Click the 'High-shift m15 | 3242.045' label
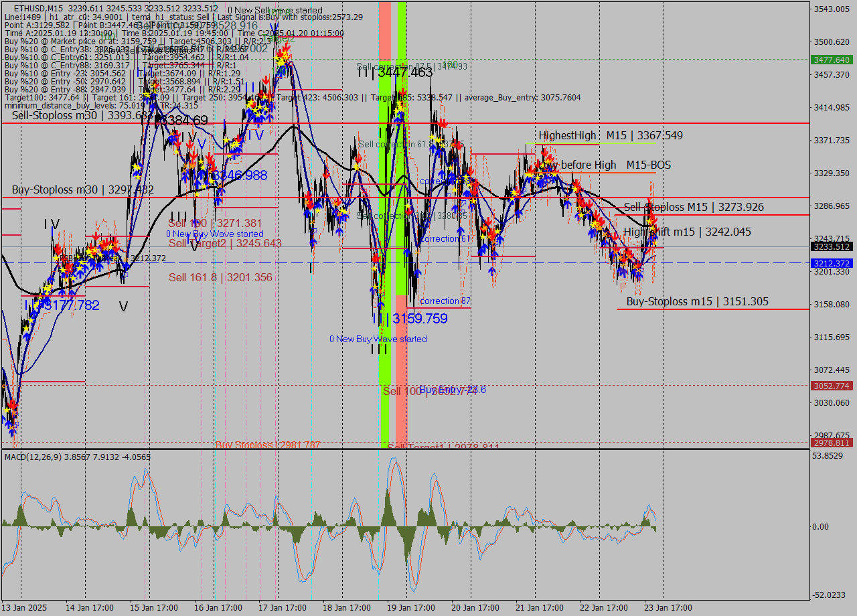This screenshot has width=857, height=616. point(687,232)
